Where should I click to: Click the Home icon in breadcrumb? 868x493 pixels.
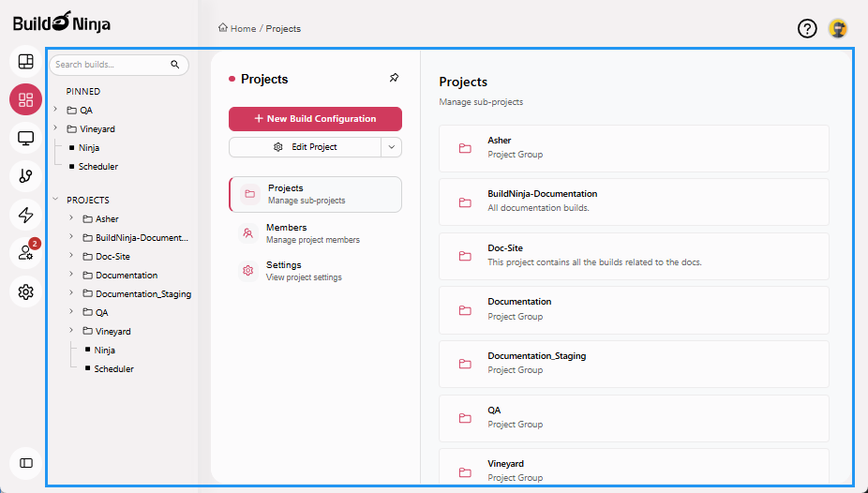click(x=222, y=28)
